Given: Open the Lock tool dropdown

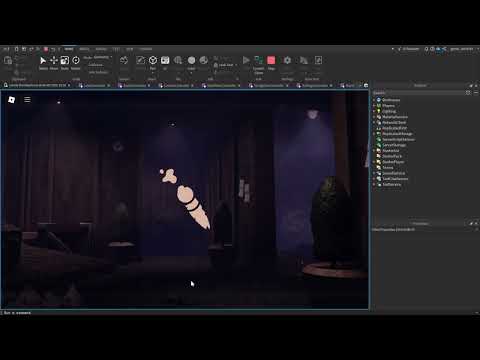Looking at the screenshot, I should point(236,65).
